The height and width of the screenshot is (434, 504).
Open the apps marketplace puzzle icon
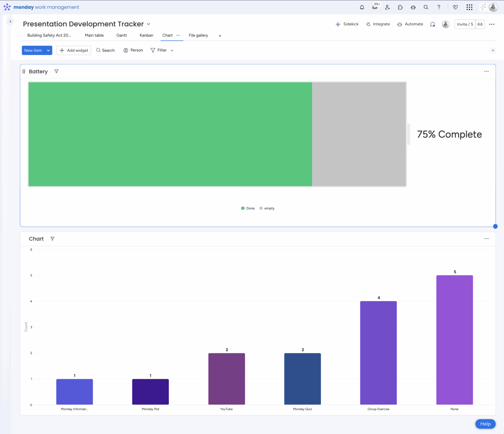click(x=400, y=7)
